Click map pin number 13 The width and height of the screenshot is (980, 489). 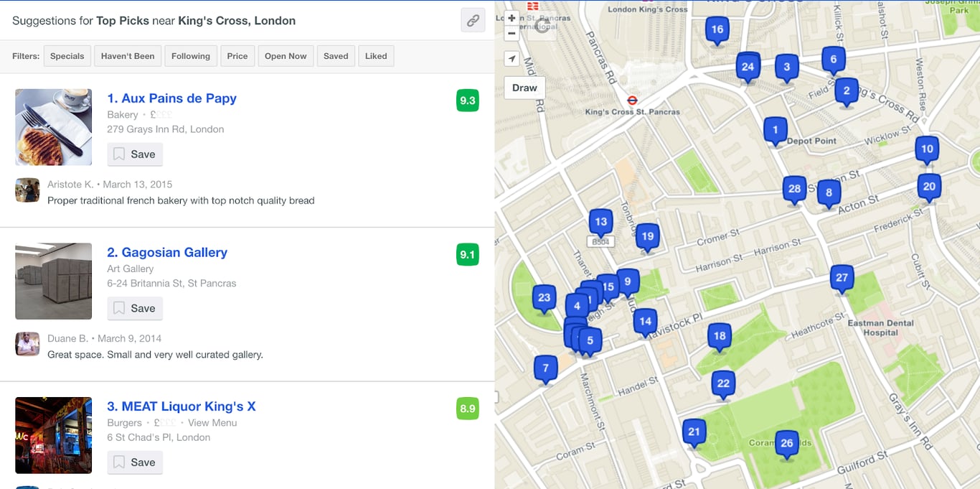point(601,223)
